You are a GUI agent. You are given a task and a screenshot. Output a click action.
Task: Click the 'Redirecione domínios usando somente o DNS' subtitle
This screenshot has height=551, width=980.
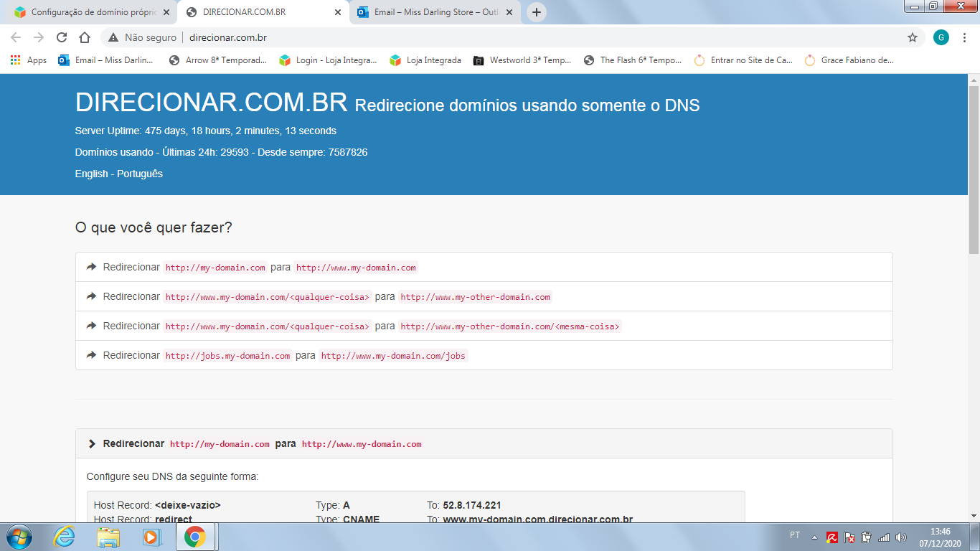pyautogui.click(x=527, y=105)
